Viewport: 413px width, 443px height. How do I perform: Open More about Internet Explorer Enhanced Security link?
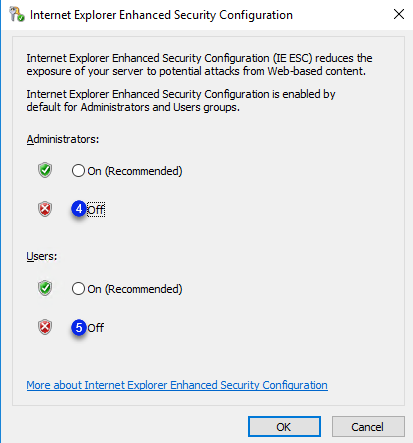177,385
